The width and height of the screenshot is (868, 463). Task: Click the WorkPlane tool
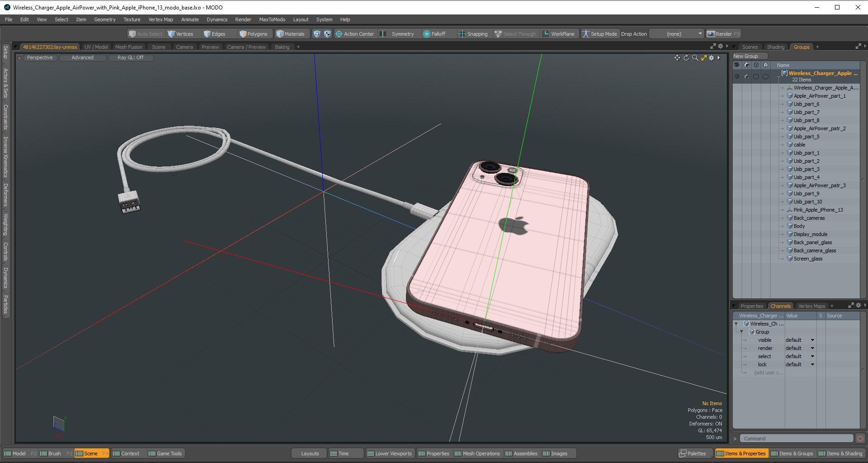tap(558, 34)
